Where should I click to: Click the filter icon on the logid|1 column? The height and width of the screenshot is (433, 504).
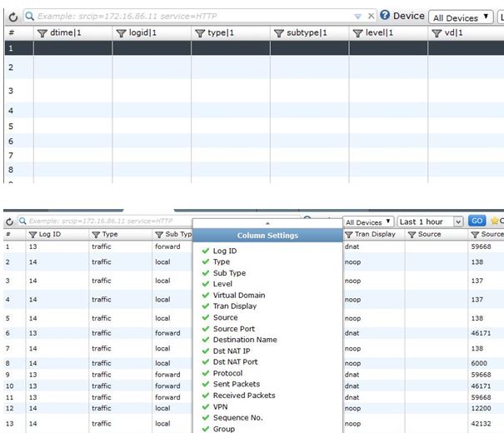[x=121, y=33]
